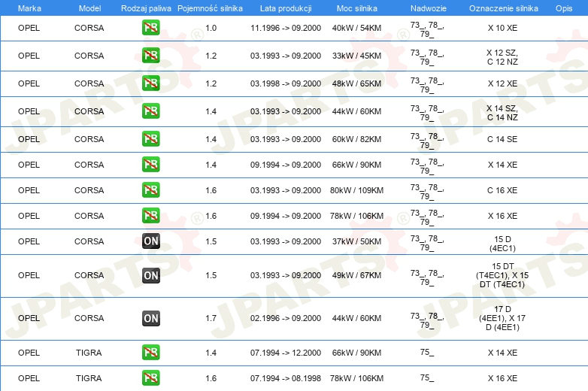Click the petrol icon for Tigra 1.4
The height and width of the screenshot is (391, 588).
(150, 353)
